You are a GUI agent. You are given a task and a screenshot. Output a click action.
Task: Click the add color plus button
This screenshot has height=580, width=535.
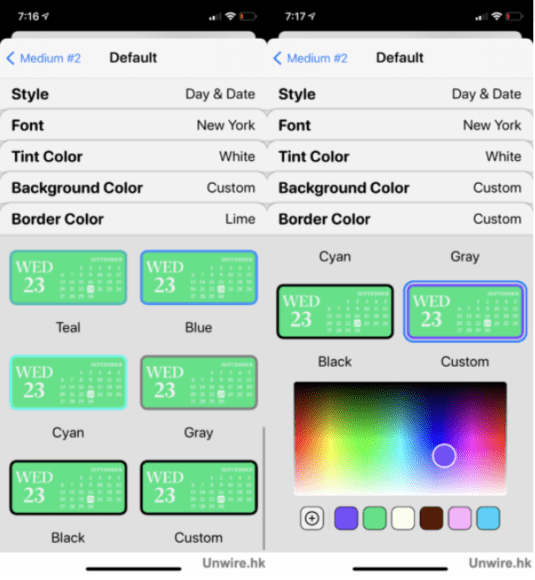pos(312,518)
